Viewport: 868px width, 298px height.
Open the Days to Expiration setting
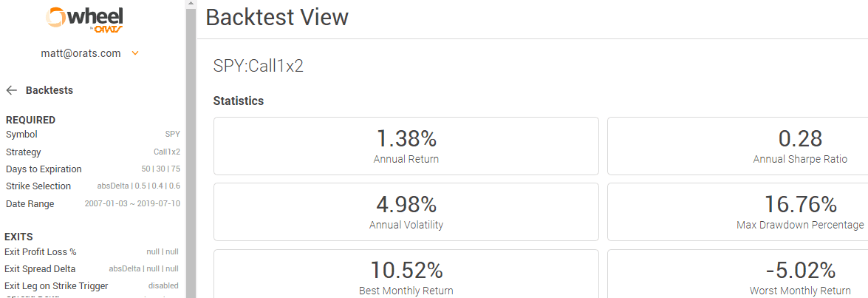(x=92, y=169)
